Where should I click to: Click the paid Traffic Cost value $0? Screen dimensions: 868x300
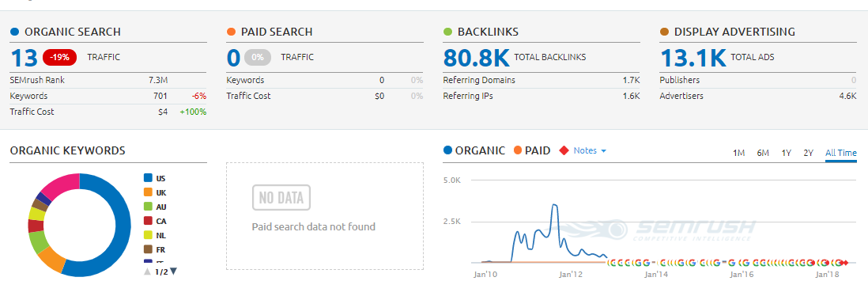coord(379,96)
